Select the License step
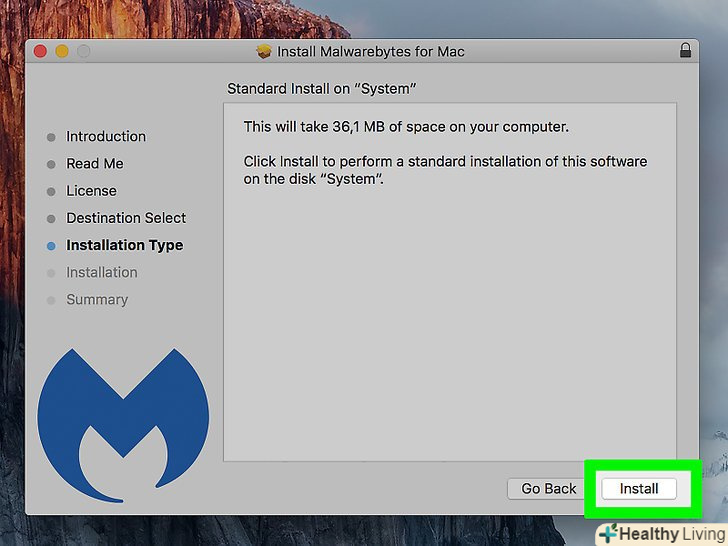 (x=91, y=191)
